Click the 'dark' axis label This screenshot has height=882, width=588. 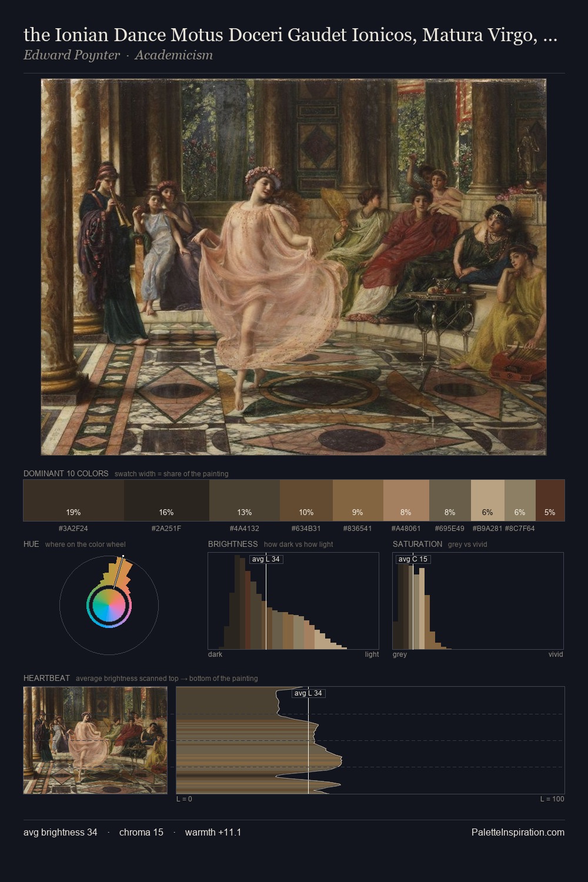[x=215, y=654]
